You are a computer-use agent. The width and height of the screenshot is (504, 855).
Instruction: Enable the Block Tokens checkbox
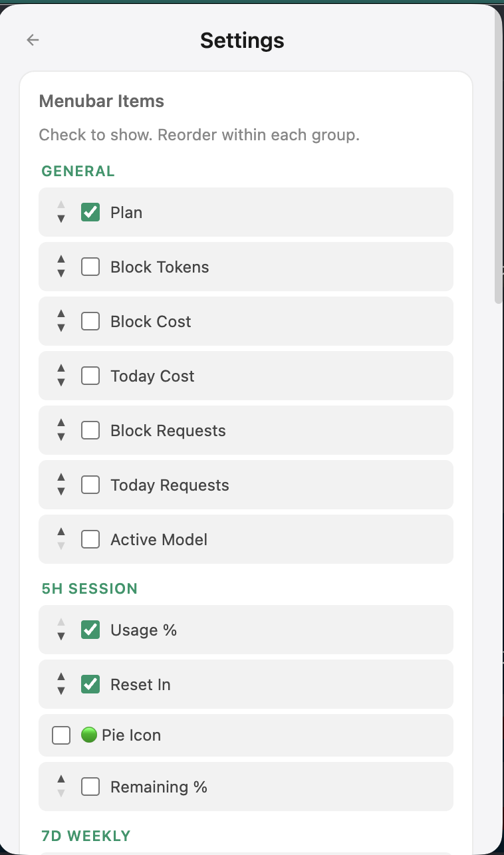[90, 267]
